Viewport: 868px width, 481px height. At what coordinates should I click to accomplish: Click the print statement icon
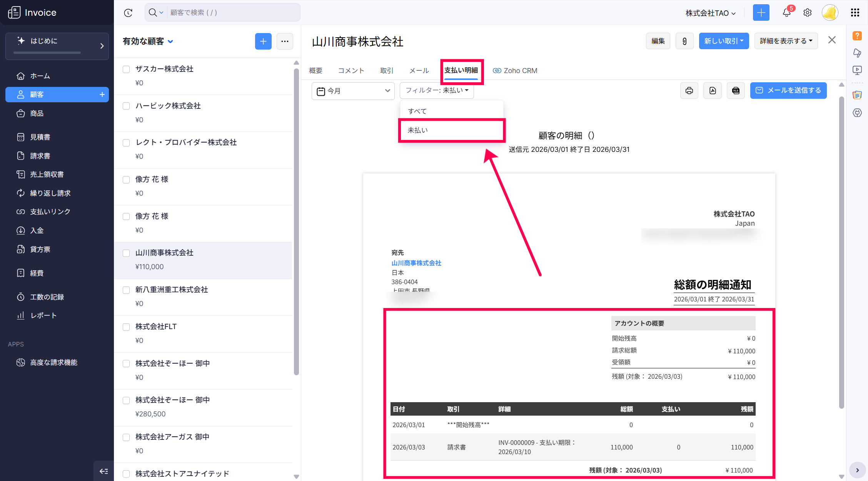689,91
